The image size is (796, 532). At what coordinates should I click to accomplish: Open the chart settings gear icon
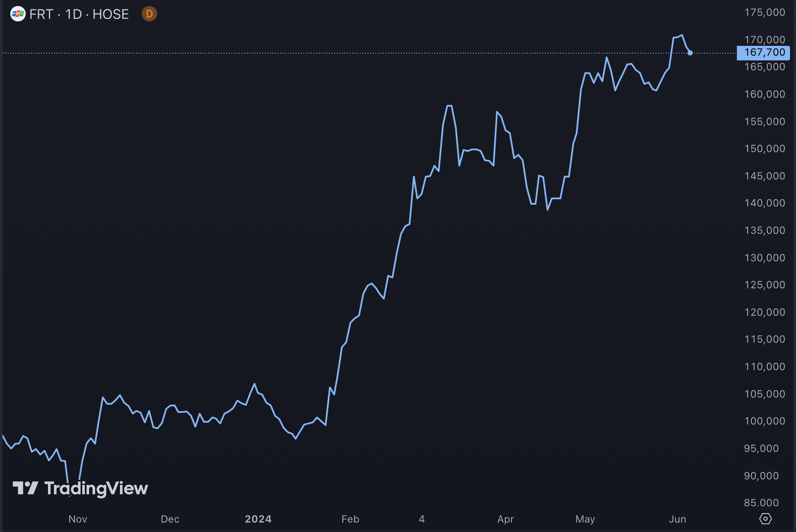coord(766,518)
